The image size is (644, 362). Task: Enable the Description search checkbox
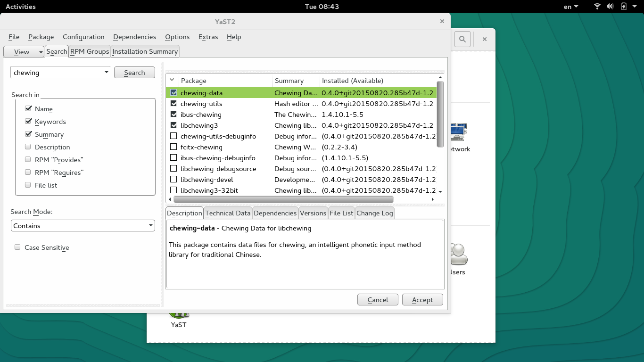[x=28, y=147]
